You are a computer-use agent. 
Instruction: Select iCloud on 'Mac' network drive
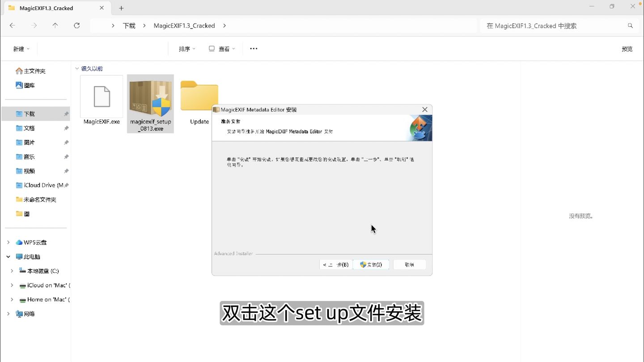click(x=45, y=285)
